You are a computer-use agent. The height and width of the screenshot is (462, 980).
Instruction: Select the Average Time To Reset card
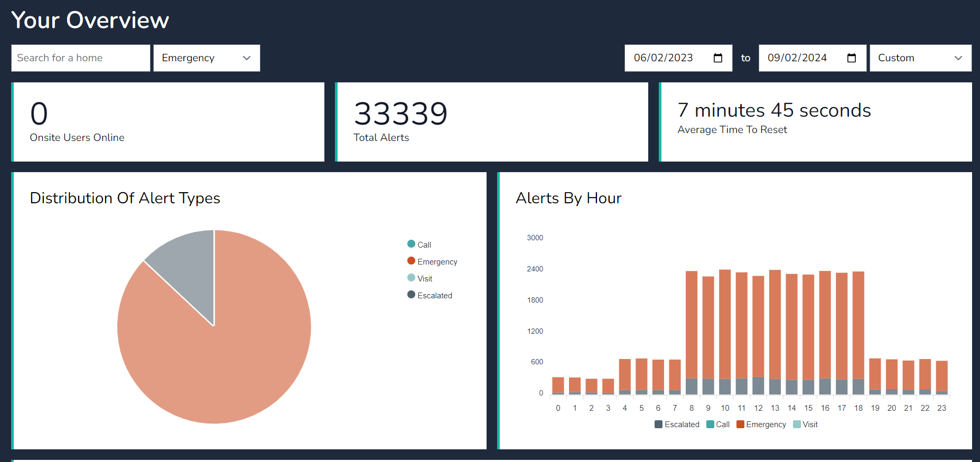coord(816,122)
